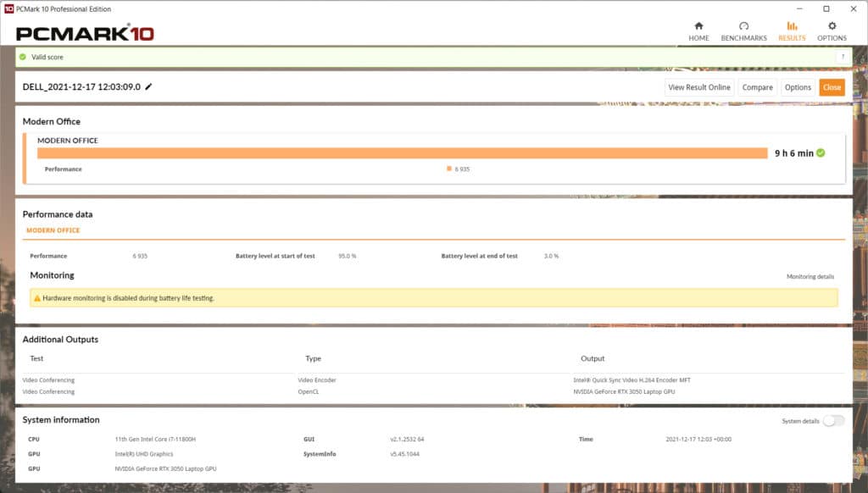Maximize the PCMark 10 window

pos(826,8)
